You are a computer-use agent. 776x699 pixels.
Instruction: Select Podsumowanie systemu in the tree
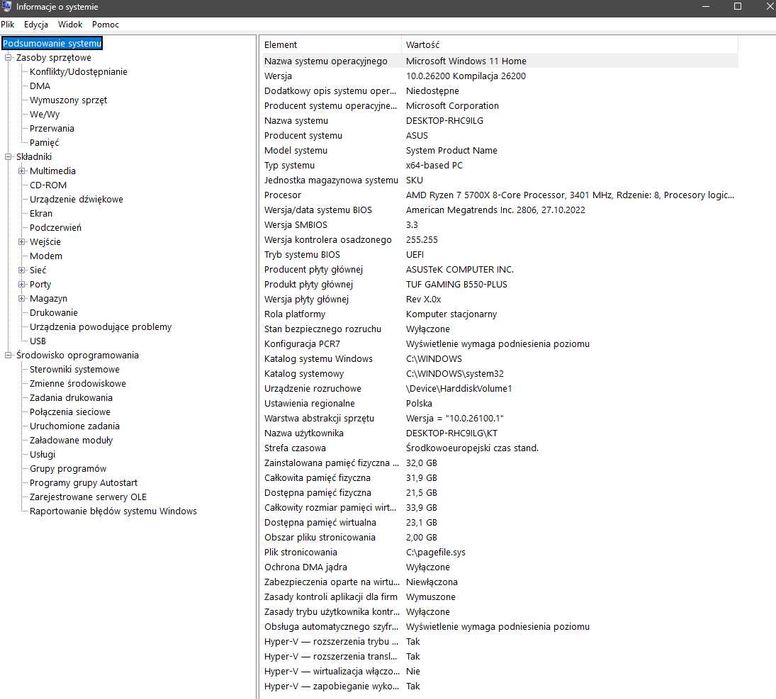(x=52, y=43)
